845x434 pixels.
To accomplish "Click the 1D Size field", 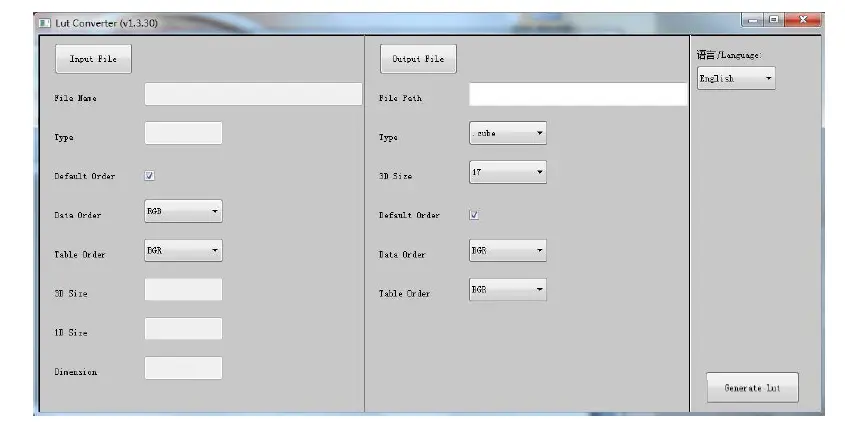I will tap(183, 329).
